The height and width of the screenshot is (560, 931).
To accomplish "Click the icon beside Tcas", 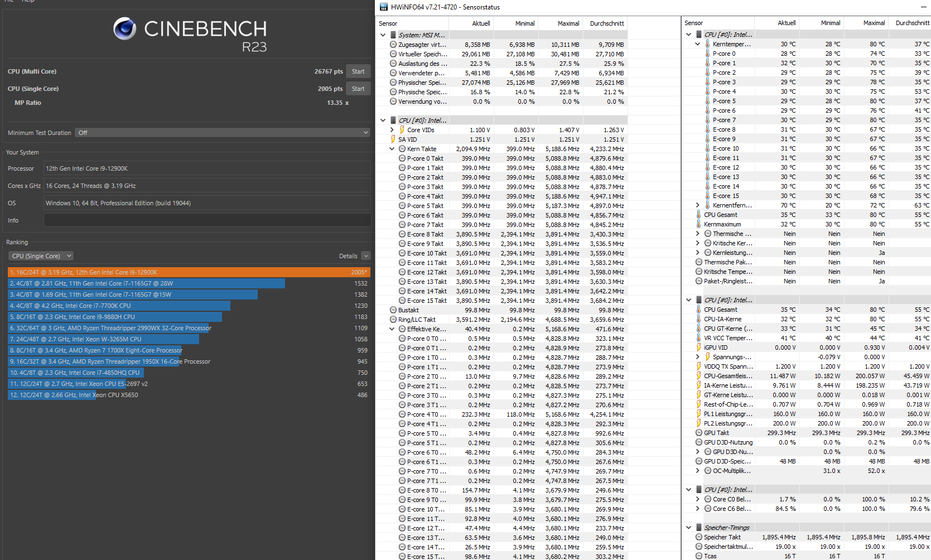I will point(699,556).
